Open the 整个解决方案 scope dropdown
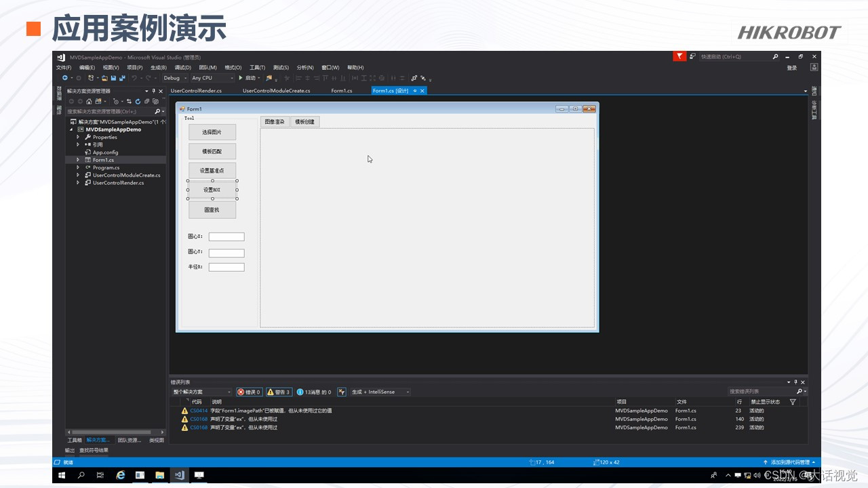The width and height of the screenshot is (868, 488). point(201,392)
